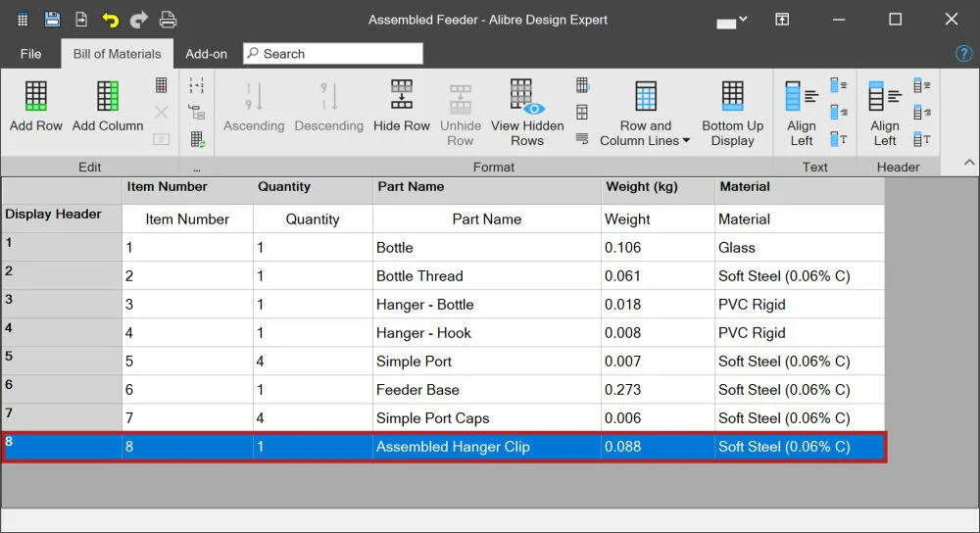Click the grayed-out X delete icon
The width and height of the screenshot is (980, 533).
162,113
